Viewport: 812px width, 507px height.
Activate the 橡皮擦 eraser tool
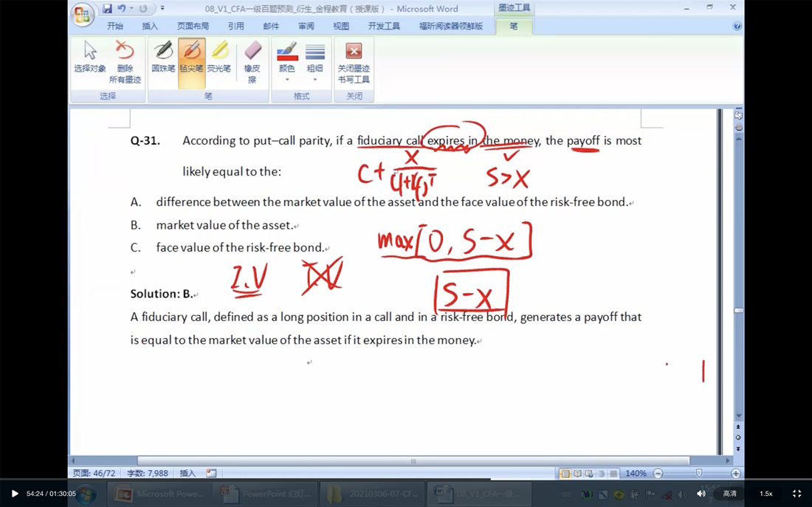point(252,62)
